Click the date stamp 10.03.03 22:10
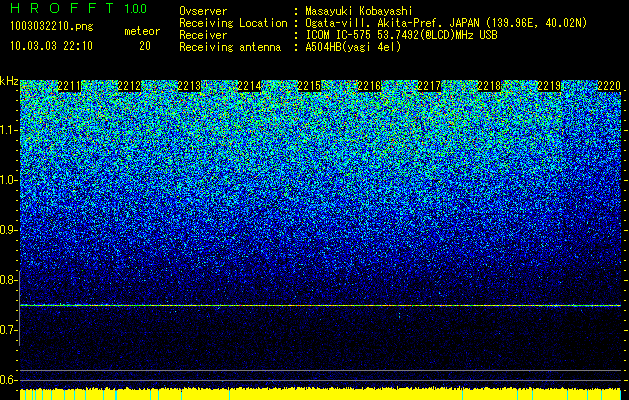This screenshot has width=629, height=400. click(51, 46)
